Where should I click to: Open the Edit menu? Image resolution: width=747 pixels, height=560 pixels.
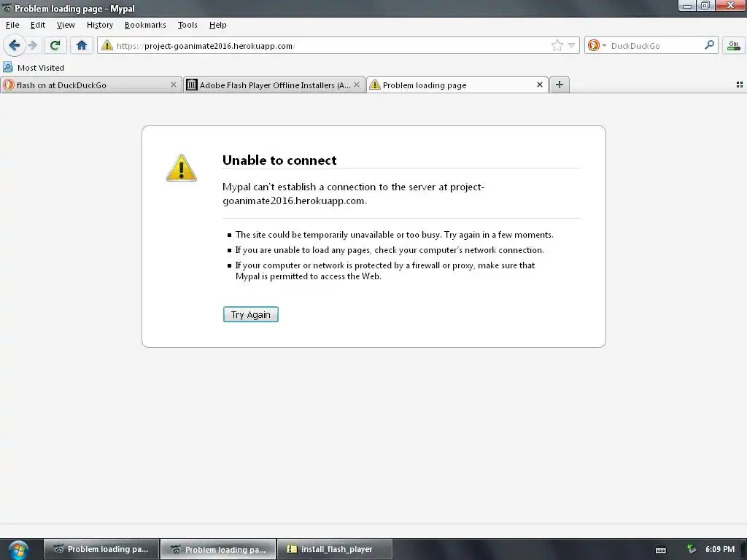click(x=38, y=25)
